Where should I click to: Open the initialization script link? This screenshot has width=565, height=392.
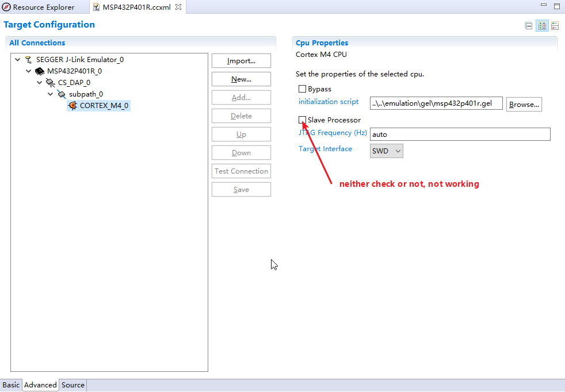329,102
